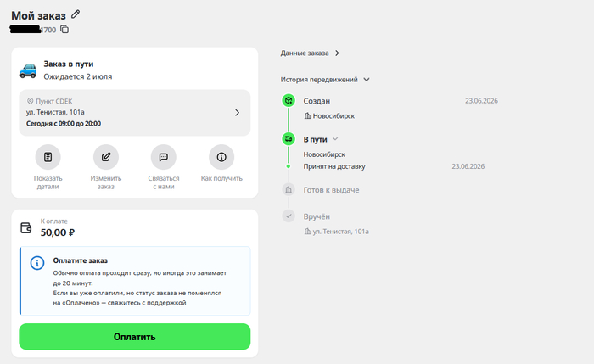Click the green В пути truck status icon

coord(289,139)
